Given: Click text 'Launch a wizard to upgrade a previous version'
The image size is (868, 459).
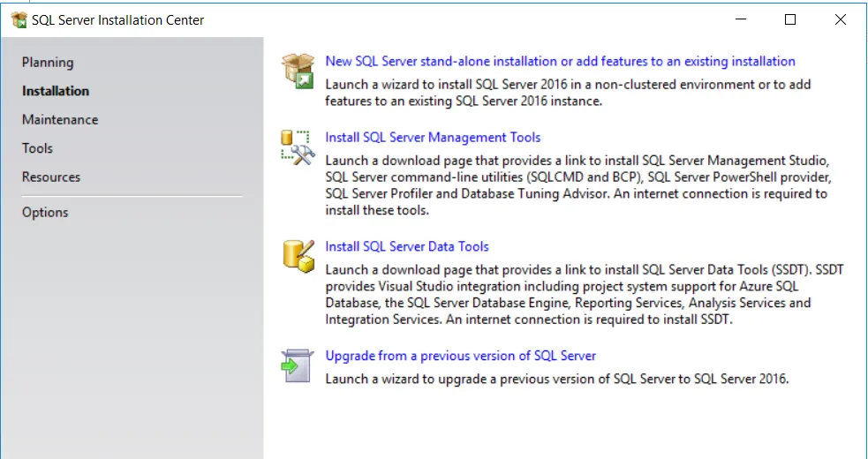Looking at the screenshot, I should pos(468,380).
